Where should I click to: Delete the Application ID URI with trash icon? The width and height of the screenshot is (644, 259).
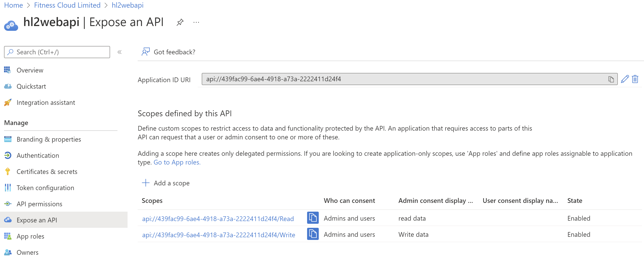pos(635,79)
